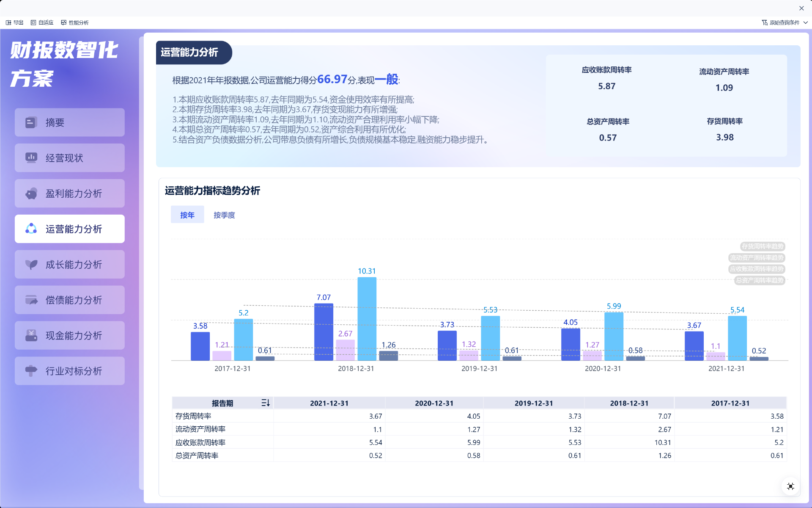
Task: Select the 按年 tab
Action: [x=187, y=215]
